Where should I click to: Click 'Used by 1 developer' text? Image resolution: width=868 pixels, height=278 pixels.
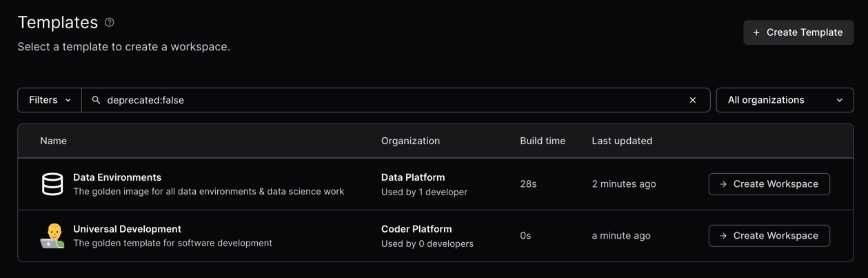point(424,192)
